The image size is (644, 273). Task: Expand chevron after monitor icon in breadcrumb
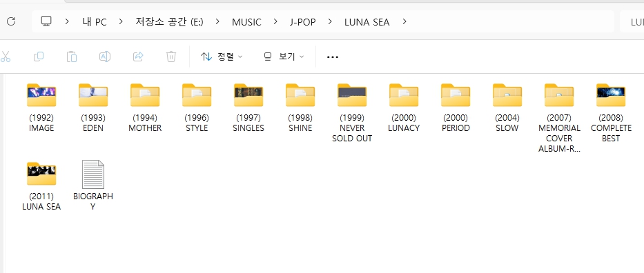(67, 22)
